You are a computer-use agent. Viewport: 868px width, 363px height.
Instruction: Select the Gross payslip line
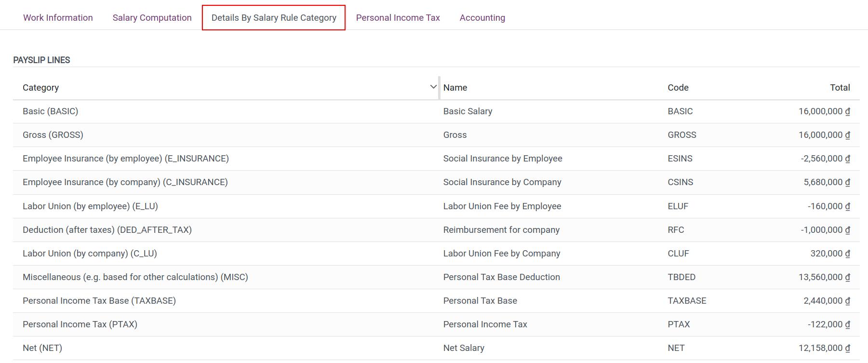pos(454,134)
